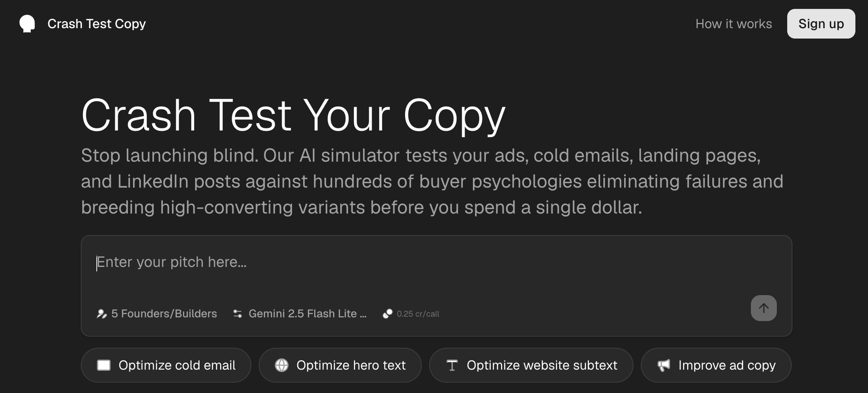Click the text T icon for subtext
Screen dimensions: 868x393
coord(452,365)
